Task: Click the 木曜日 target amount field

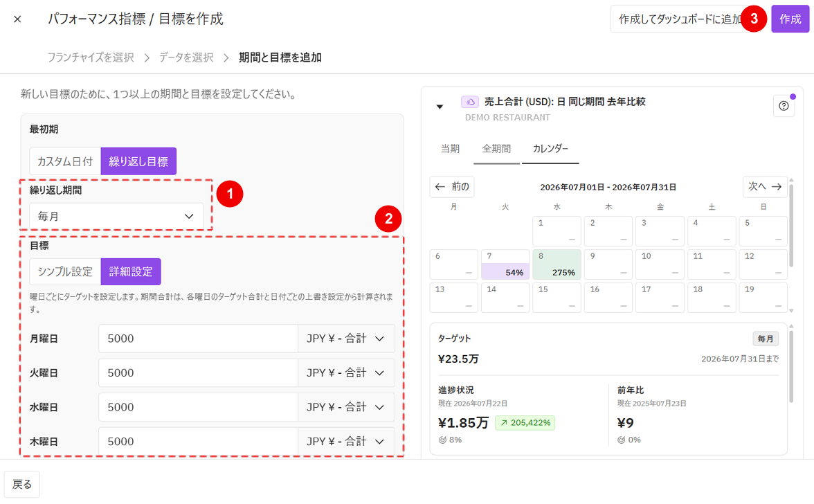Action: point(198,441)
